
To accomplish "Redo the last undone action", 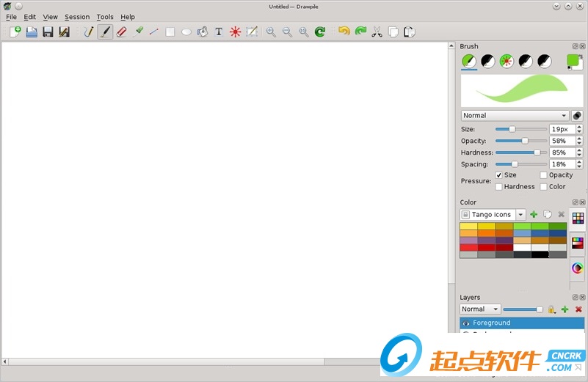I will click(x=360, y=31).
